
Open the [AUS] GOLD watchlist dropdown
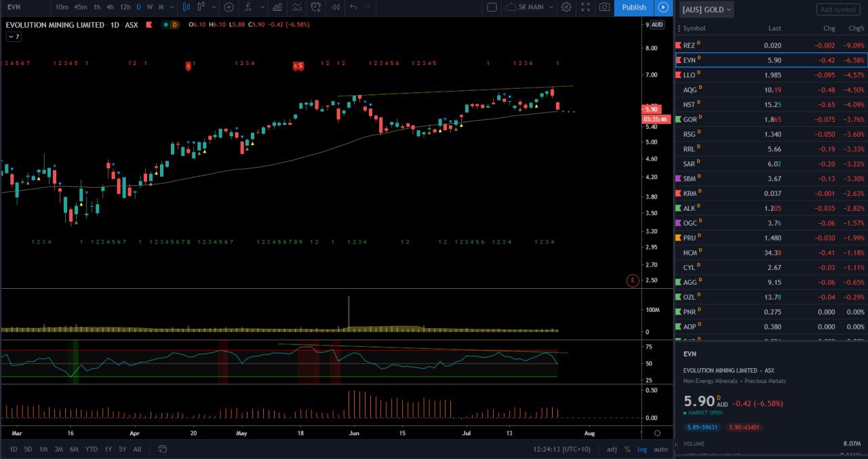(x=707, y=9)
